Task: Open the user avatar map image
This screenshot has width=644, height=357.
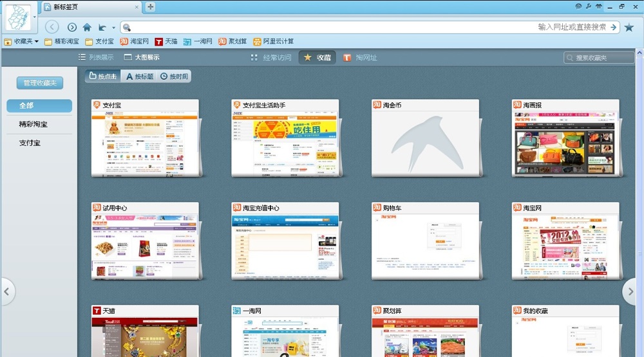Action: click(17, 17)
